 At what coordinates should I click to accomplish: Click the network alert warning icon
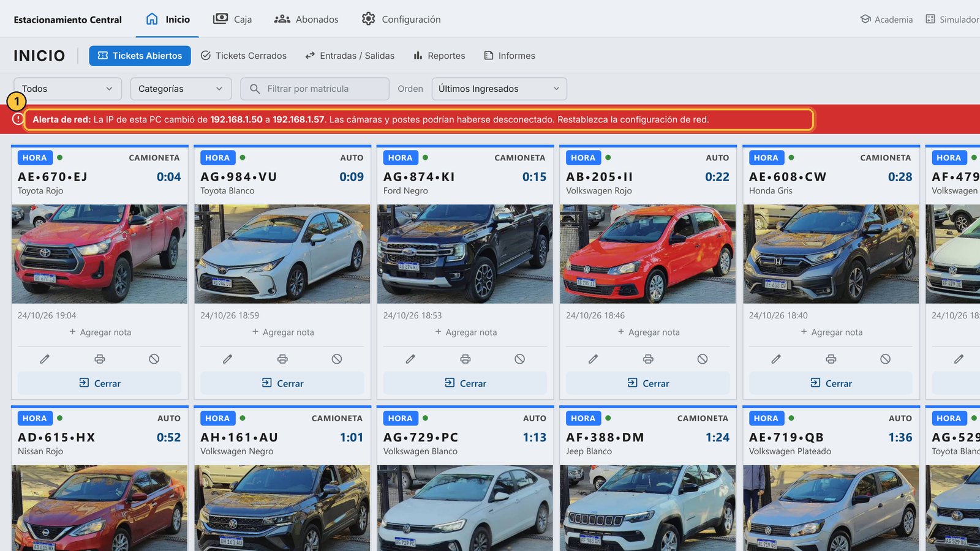point(18,119)
